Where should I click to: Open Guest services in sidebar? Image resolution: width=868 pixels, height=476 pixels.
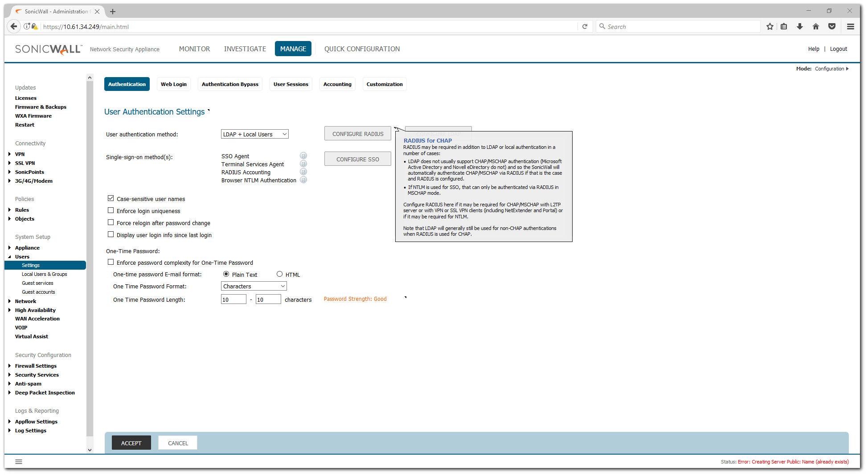click(37, 283)
